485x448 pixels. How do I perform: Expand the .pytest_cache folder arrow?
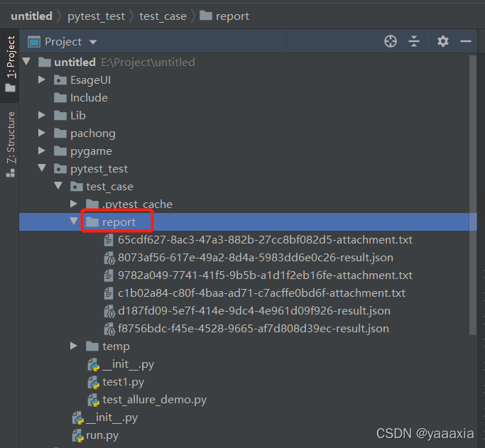click(x=74, y=204)
